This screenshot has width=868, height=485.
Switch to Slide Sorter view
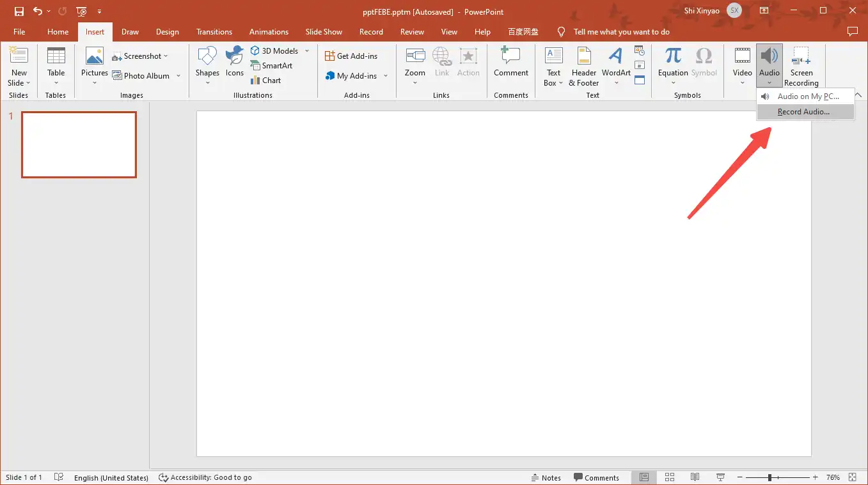coord(670,477)
